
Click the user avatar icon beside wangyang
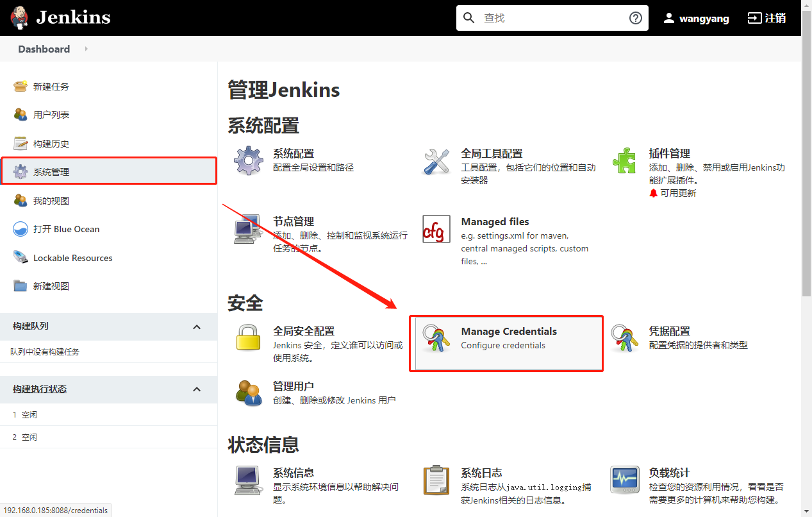[669, 18]
